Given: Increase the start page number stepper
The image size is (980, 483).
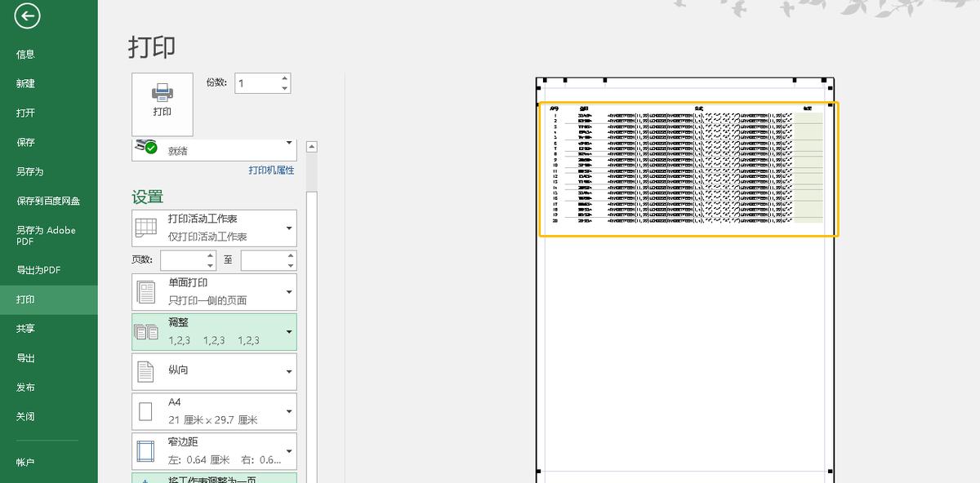Looking at the screenshot, I should 210,255.
